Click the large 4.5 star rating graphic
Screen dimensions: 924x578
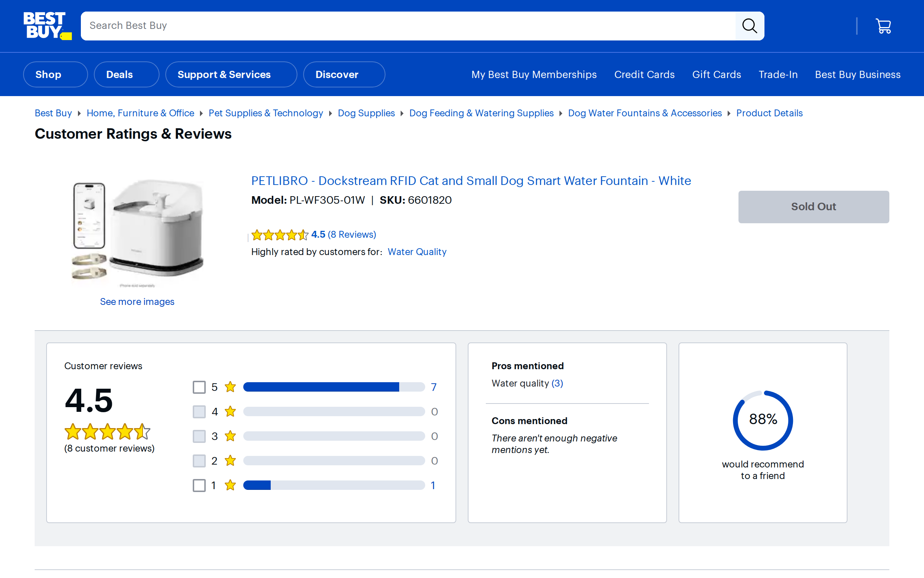pyautogui.click(x=107, y=432)
